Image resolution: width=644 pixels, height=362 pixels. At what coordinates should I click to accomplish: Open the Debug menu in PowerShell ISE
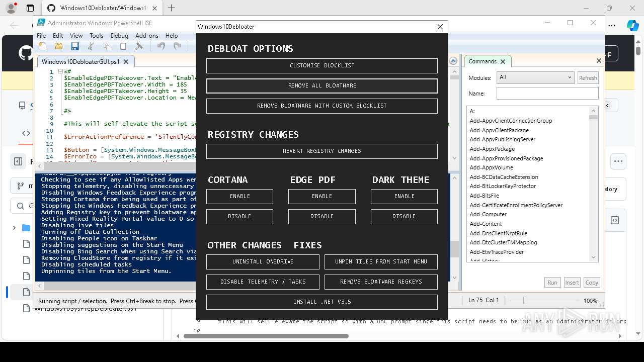[x=119, y=36]
